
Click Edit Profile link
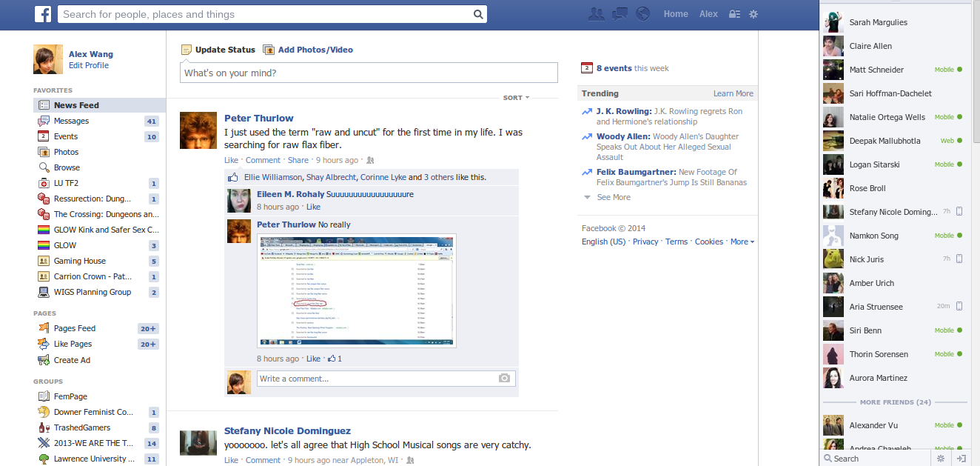point(89,65)
